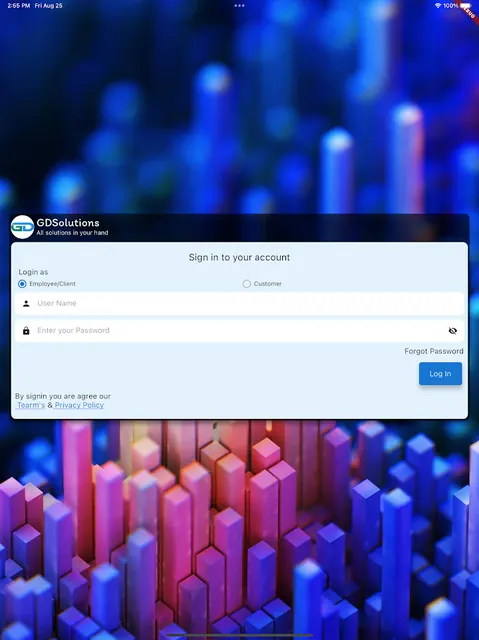
Task: Open the Tearm's link
Action: 31,405
